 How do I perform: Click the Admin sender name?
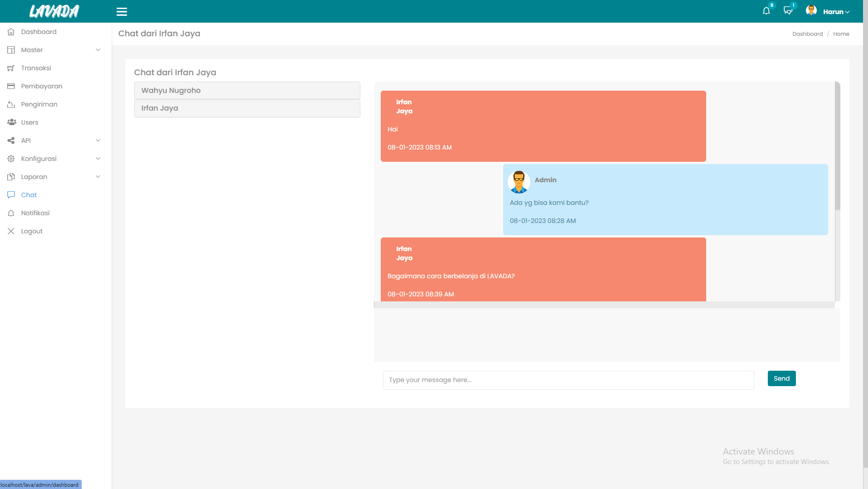click(x=545, y=180)
